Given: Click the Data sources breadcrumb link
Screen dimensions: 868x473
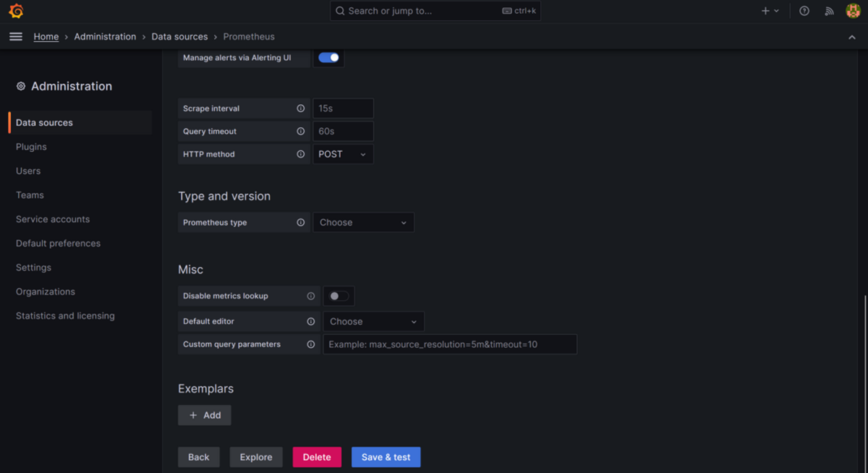Looking at the screenshot, I should click(x=179, y=37).
